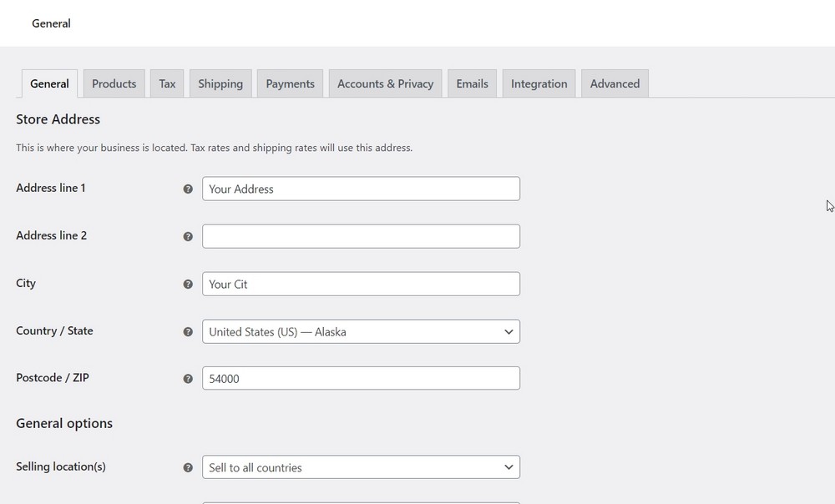The width and height of the screenshot is (835, 504).
Task: Open the Accounts & Privacy tab
Action: coord(386,83)
